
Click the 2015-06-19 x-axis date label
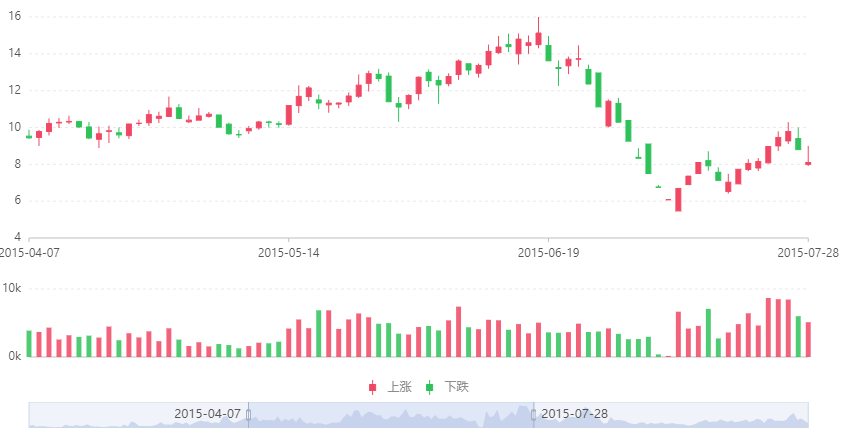548,253
